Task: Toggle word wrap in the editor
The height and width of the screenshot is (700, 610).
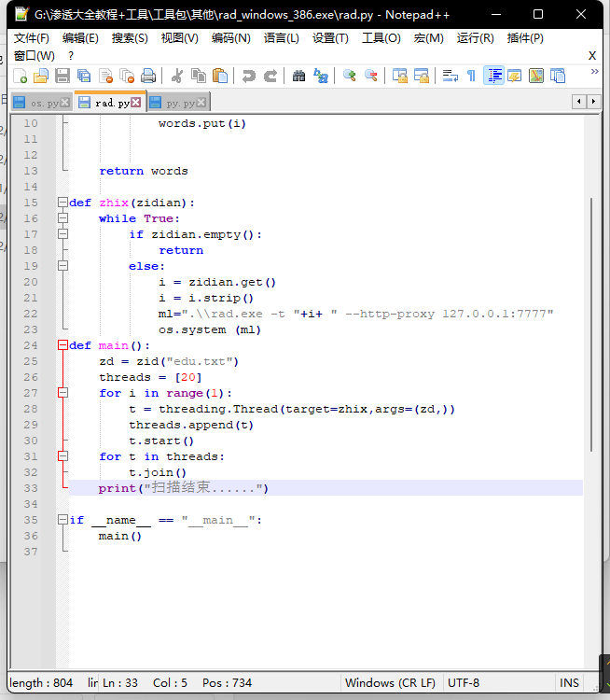Action: pyautogui.click(x=450, y=76)
